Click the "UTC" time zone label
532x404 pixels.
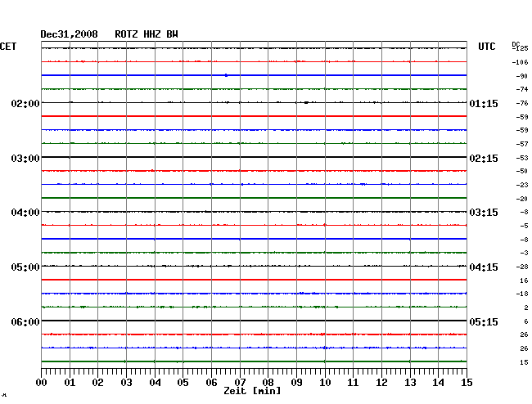(x=486, y=47)
